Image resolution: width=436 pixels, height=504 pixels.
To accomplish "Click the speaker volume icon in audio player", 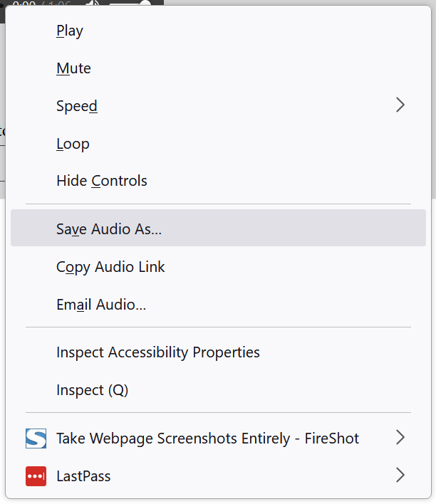I will 93,5.
